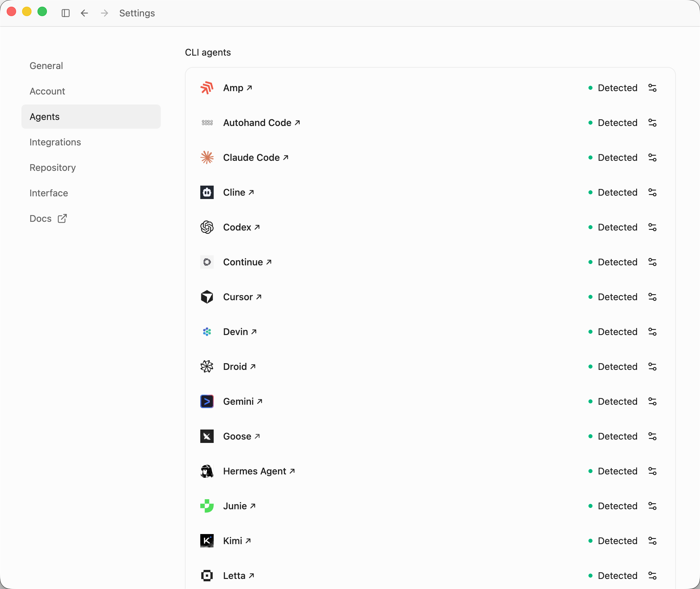
Task: Open the General settings section
Action: (91, 66)
